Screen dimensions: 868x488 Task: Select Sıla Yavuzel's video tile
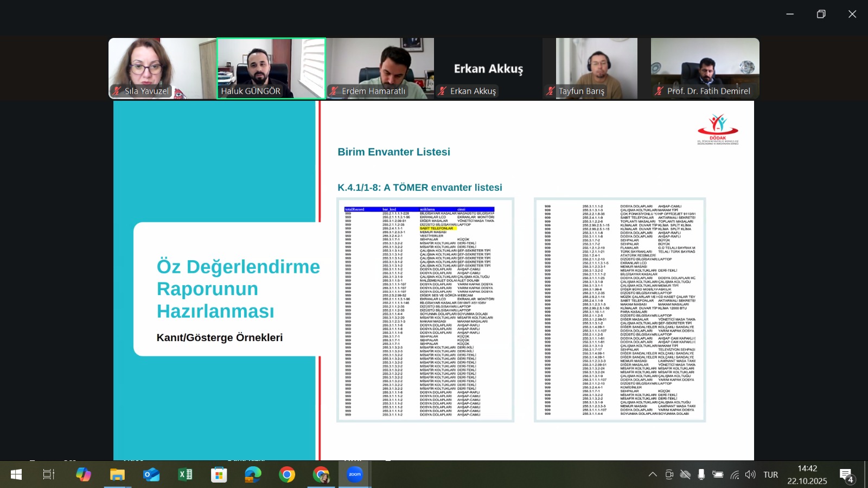tap(162, 68)
